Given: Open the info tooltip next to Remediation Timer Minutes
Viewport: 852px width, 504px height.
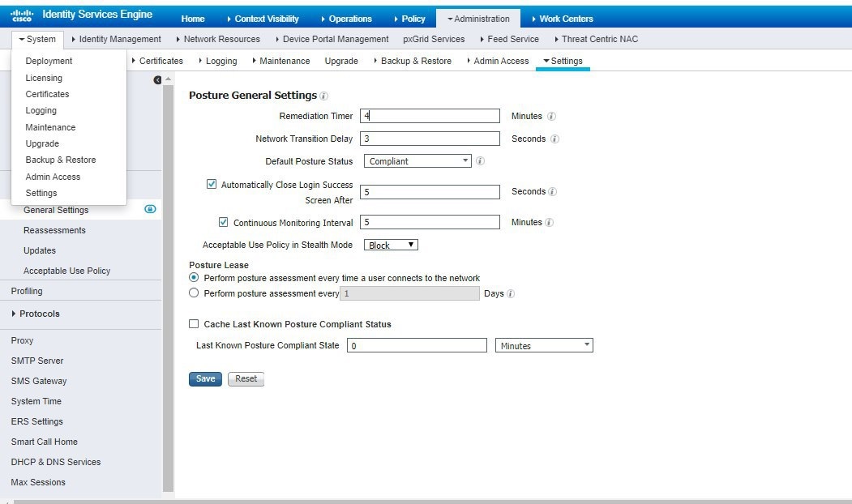Looking at the screenshot, I should [553, 116].
